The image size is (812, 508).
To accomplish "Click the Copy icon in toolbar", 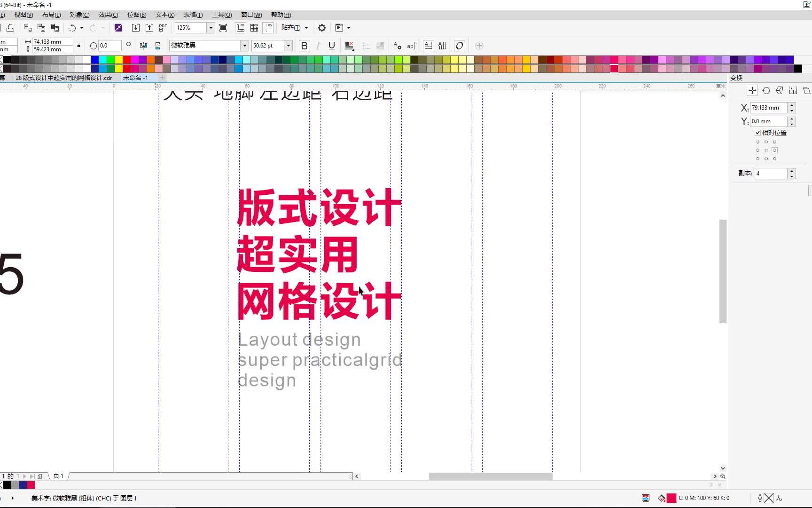I will pos(41,28).
